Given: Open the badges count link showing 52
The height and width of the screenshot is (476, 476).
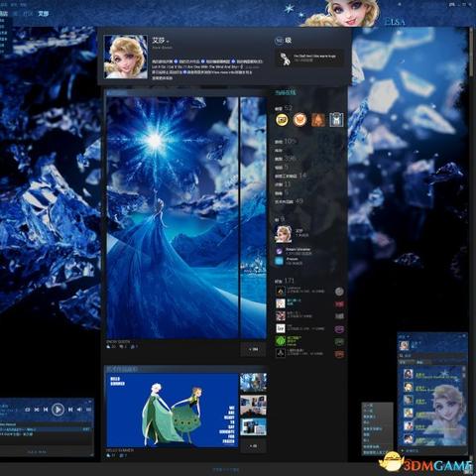Looking at the screenshot, I should (x=284, y=108).
